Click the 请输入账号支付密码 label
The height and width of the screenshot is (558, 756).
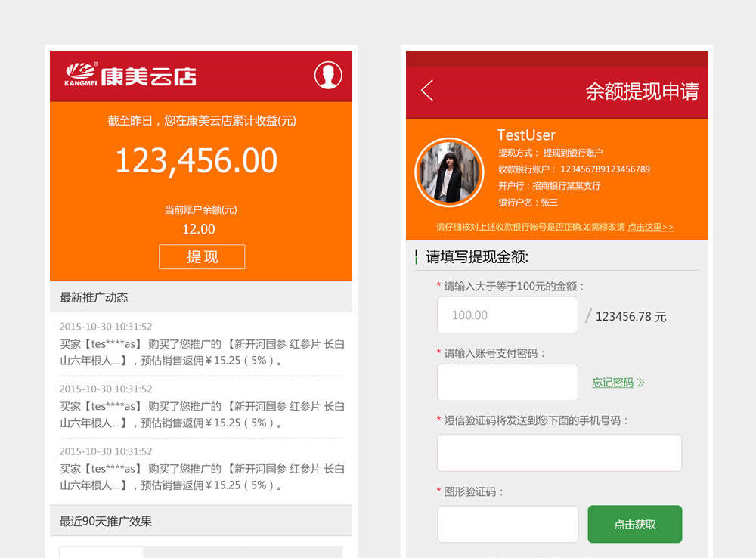click(x=494, y=354)
